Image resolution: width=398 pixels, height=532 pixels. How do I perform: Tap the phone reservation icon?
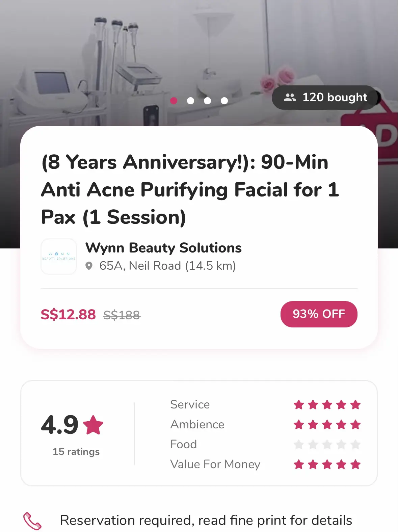pyautogui.click(x=32, y=521)
